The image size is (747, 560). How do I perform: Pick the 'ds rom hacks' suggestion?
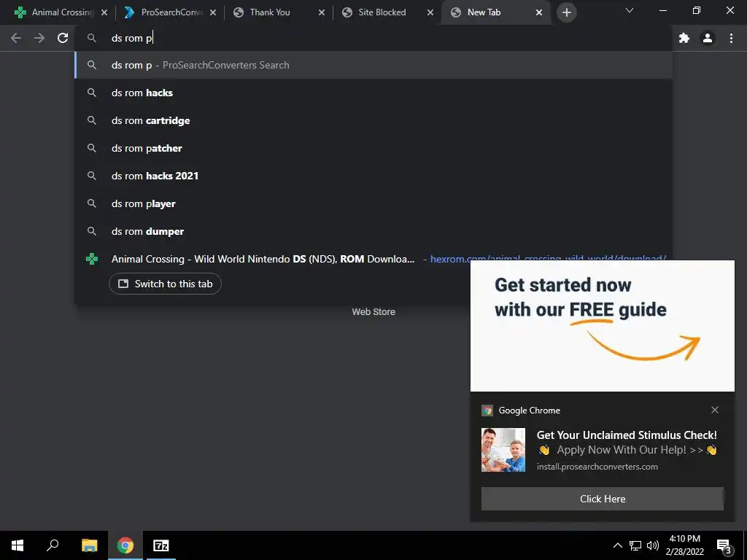point(374,93)
